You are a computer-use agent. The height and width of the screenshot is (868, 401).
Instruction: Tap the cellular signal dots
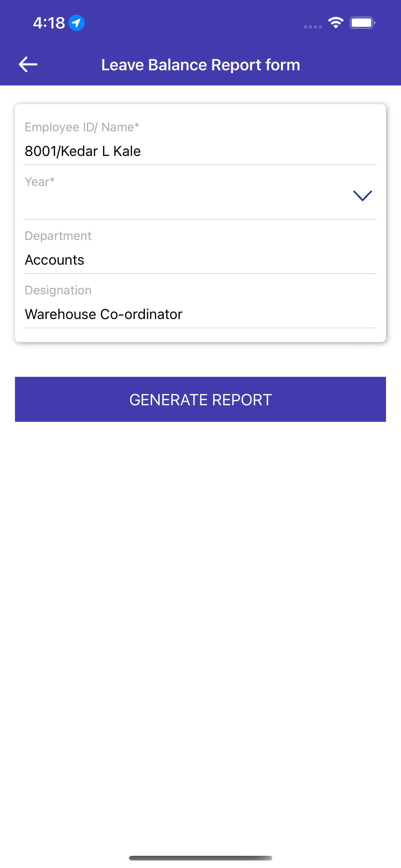click(x=313, y=27)
